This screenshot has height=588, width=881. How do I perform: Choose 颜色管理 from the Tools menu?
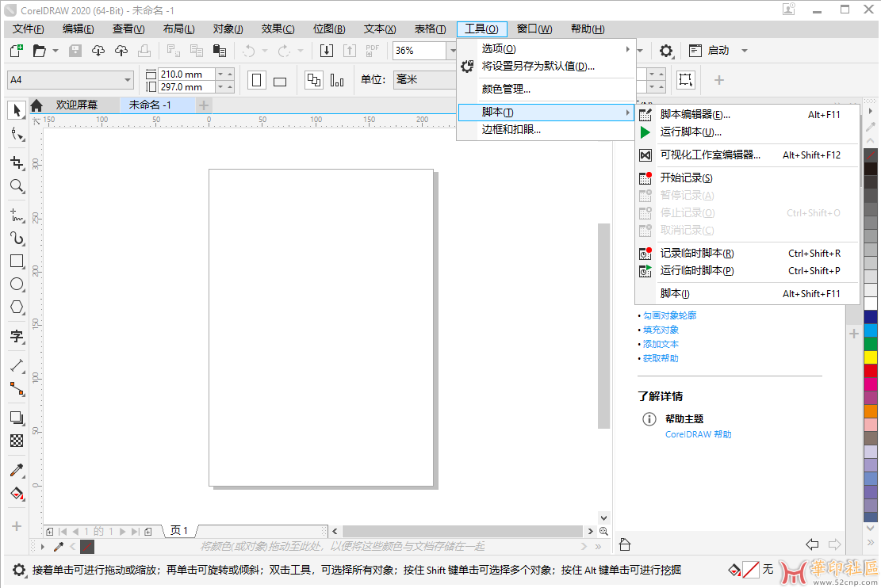tap(506, 89)
